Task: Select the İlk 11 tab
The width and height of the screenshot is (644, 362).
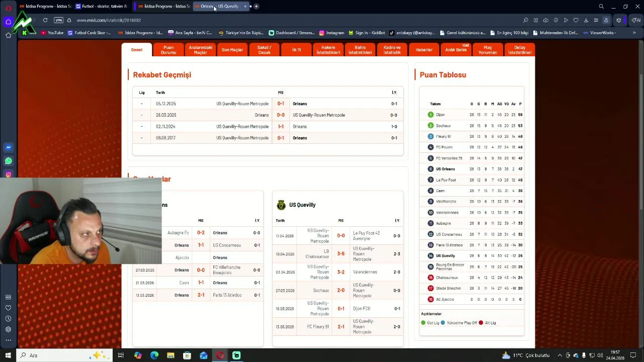Action: click(x=296, y=50)
